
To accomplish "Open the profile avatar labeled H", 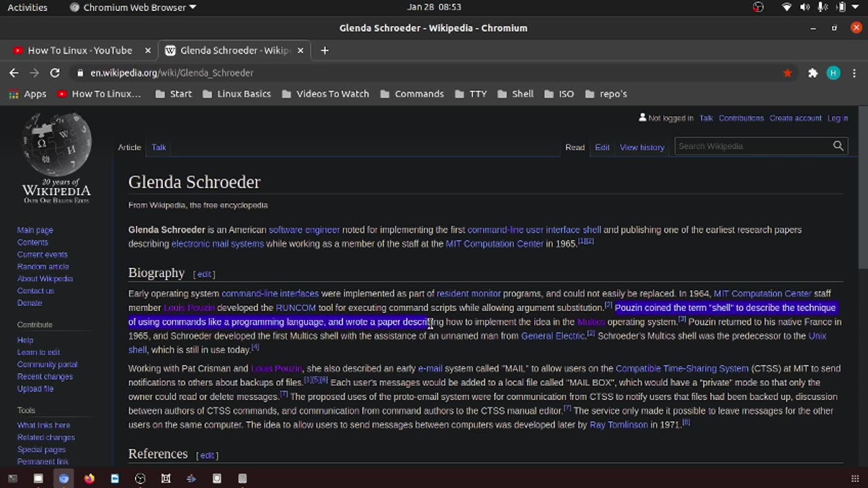I will 833,73.
